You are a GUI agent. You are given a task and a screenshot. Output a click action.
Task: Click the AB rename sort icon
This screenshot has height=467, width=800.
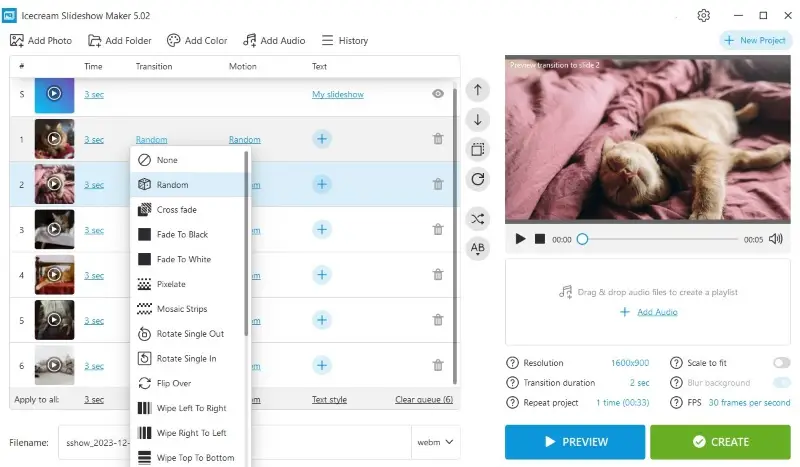(478, 248)
